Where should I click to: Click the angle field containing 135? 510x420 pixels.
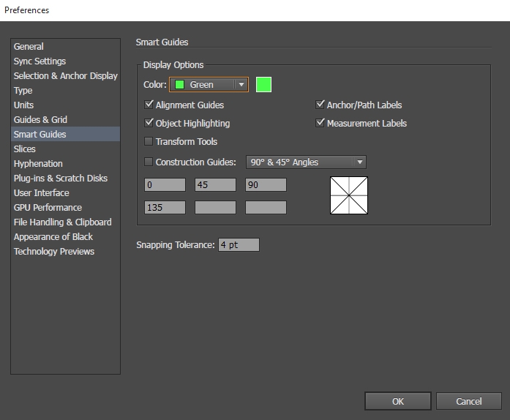coord(165,208)
